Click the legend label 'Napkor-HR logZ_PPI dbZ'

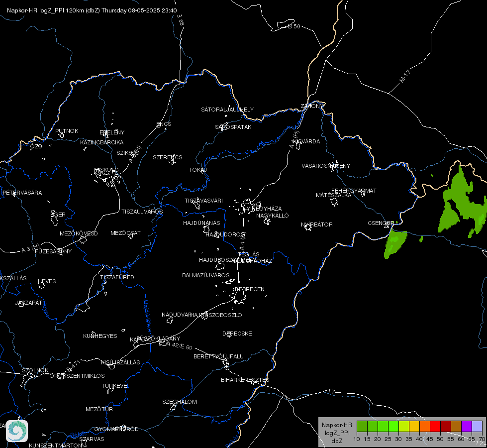click(337, 433)
